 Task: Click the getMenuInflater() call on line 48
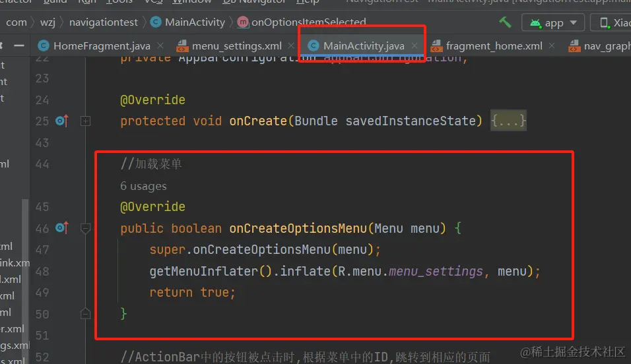tap(211, 272)
